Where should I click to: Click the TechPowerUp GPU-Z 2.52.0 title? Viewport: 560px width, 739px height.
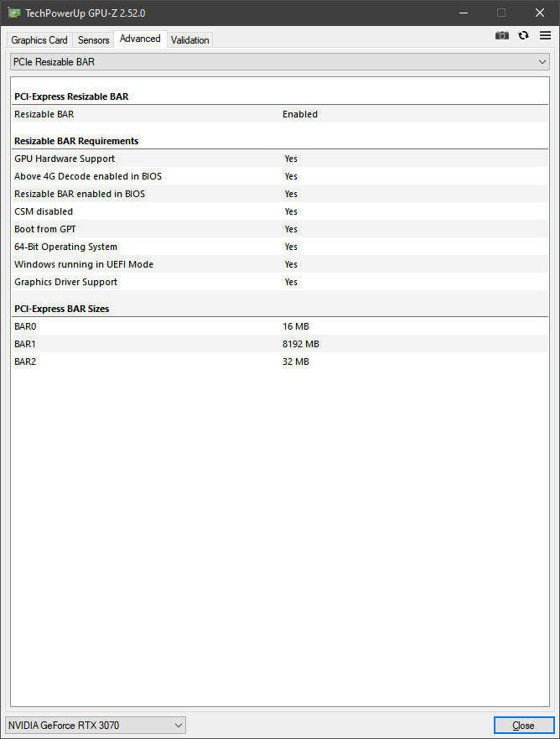coord(86,13)
